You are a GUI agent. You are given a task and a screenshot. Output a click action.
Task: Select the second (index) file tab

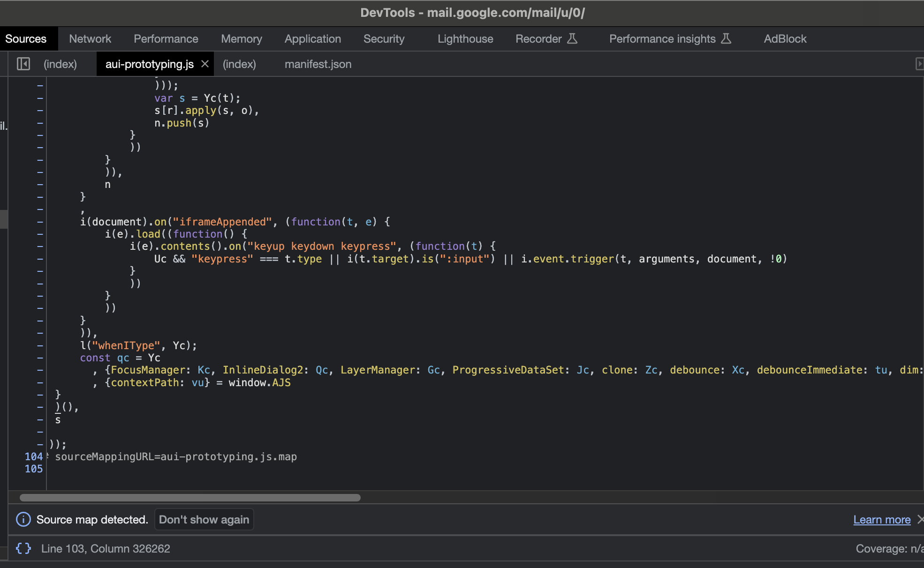pos(239,64)
